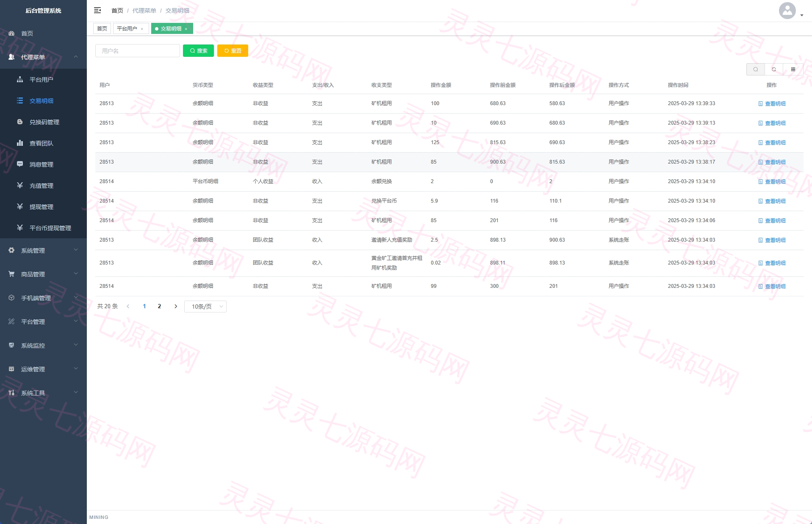Screen dimensions: 812x524
Task: Close the 交易明细 tab
Action: click(186, 29)
